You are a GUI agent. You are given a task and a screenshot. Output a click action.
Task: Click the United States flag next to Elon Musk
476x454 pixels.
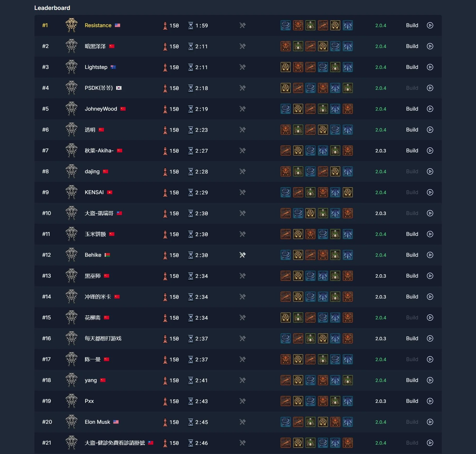116,422
